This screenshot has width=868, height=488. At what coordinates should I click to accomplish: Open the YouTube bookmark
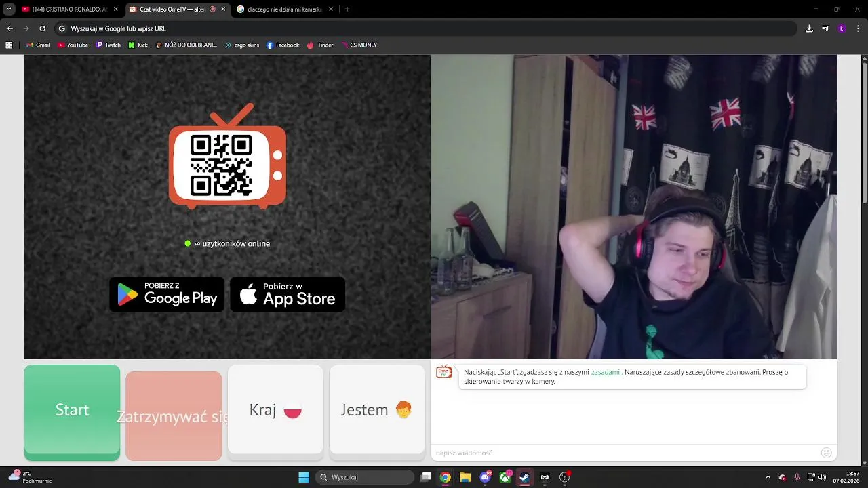point(73,45)
